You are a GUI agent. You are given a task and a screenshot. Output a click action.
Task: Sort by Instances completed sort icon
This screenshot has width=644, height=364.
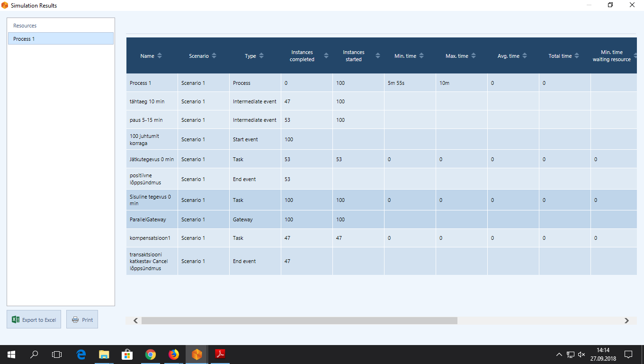(326, 56)
